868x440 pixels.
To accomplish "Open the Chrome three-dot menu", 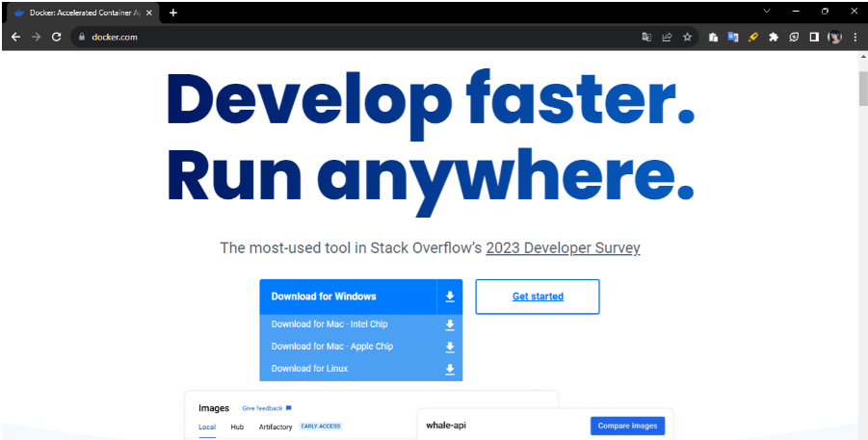I will click(855, 38).
